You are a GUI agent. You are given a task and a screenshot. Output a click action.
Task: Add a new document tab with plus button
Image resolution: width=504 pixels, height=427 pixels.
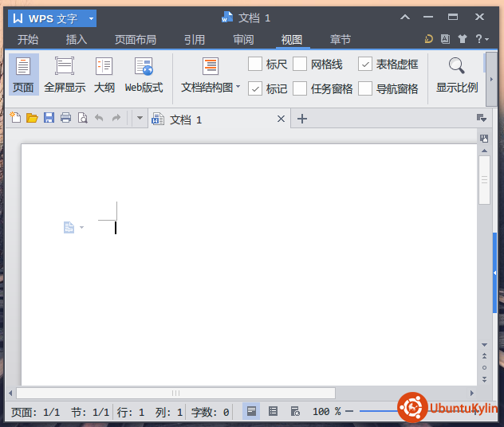point(301,119)
